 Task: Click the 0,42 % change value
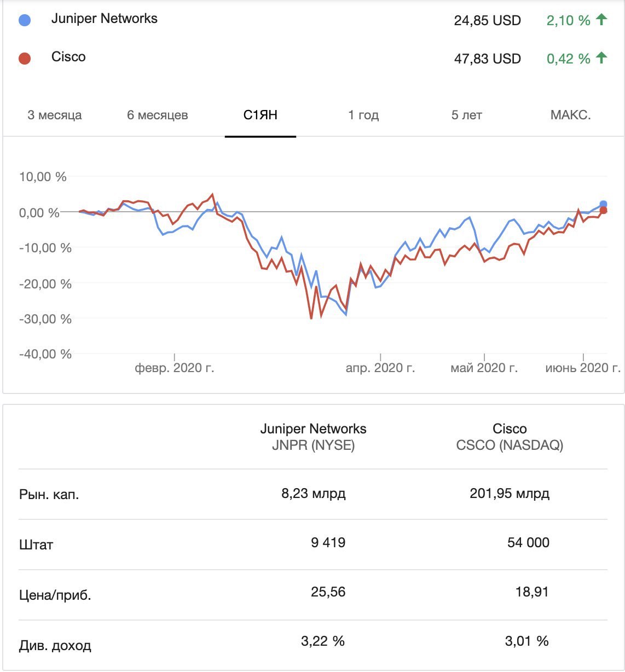[x=569, y=59]
